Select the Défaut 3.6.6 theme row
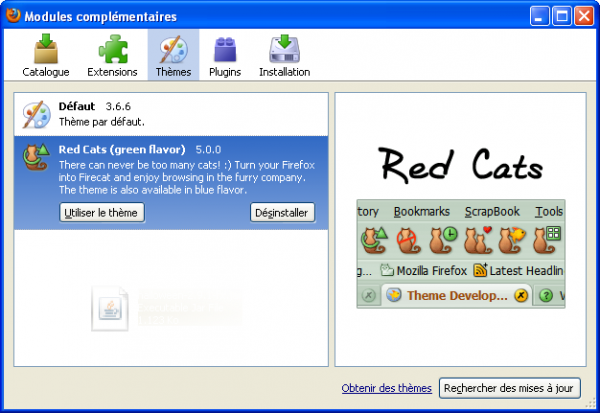This screenshot has width=600, height=413. coord(171,114)
